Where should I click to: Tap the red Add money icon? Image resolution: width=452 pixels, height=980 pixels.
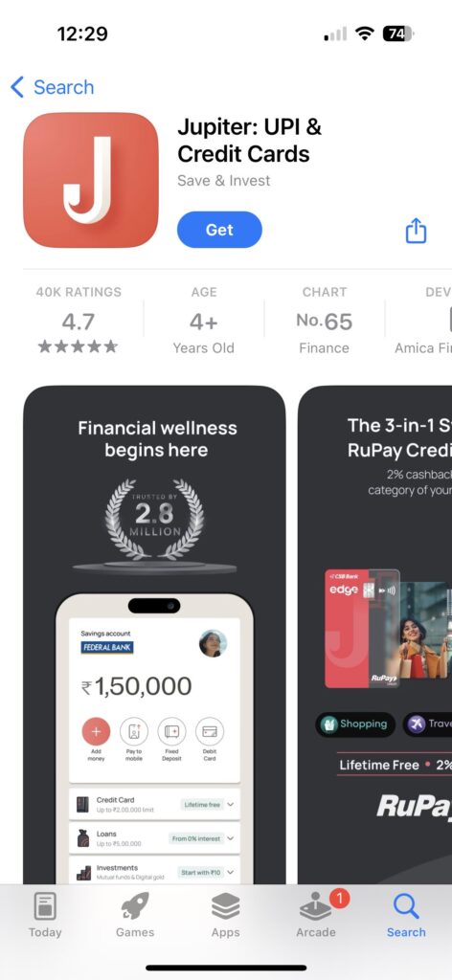pos(96,730)
